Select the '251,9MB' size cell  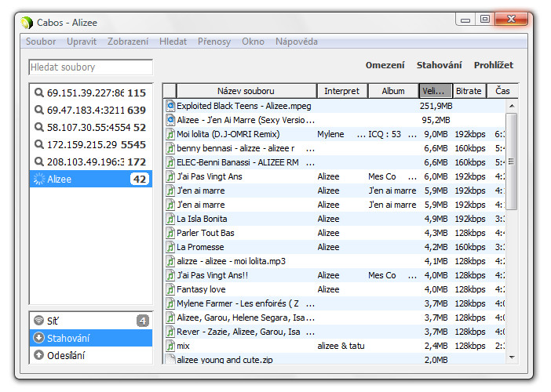click(x=436, y=106)
